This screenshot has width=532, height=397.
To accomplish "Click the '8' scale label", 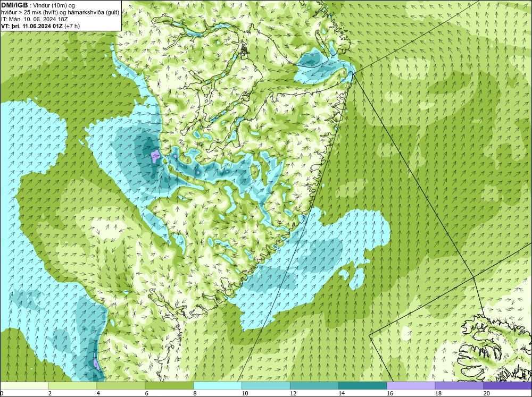I will tap(195, 393).
